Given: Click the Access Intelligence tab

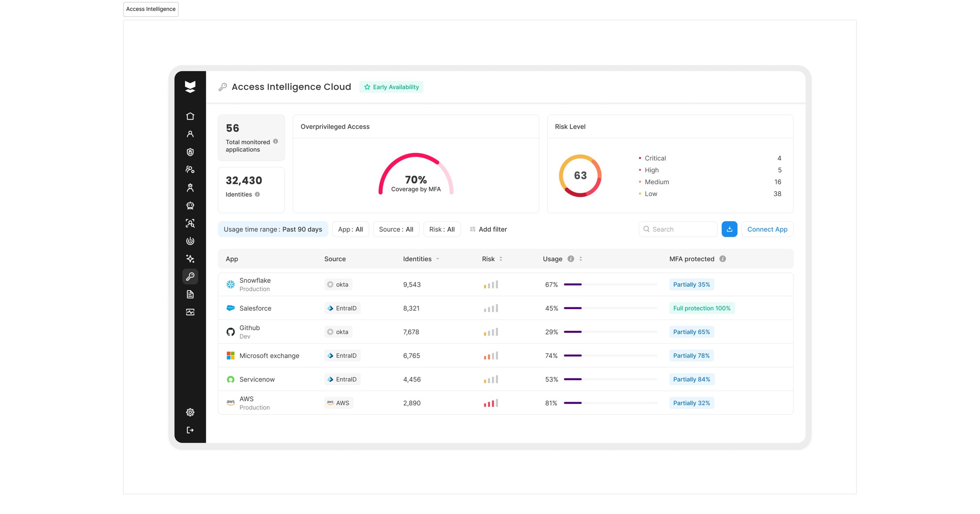Looking at the screenshot, I should click(151, 9).
